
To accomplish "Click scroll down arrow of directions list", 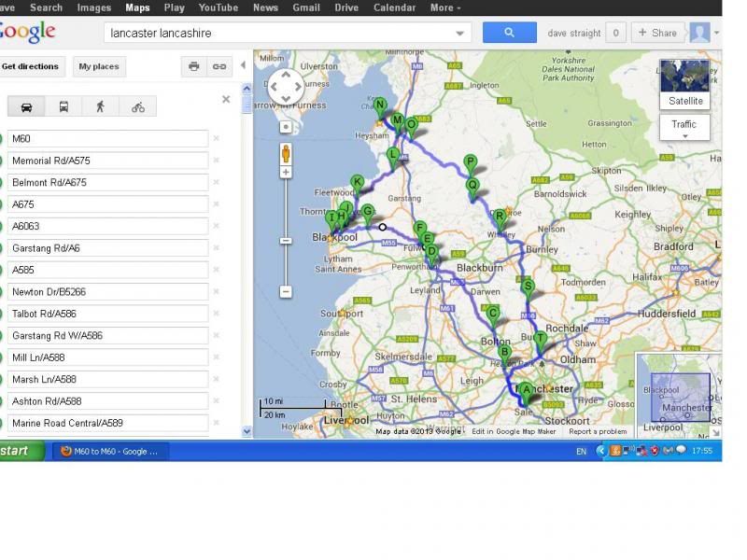I will 247,432.
